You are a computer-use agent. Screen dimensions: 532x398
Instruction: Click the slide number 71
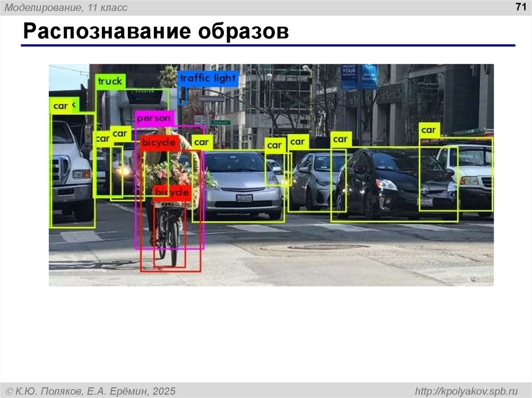pyautogui.click(x=521, y=7)
